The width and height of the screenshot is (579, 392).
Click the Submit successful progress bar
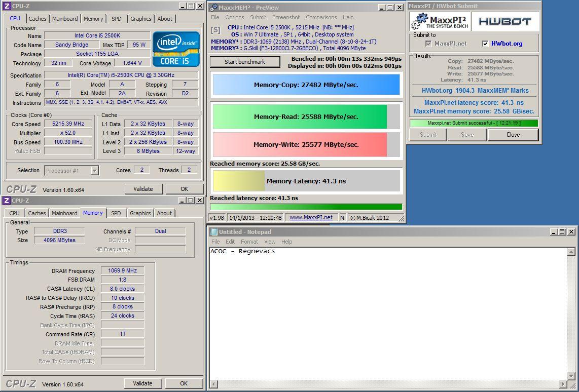(x=474, y=123)
